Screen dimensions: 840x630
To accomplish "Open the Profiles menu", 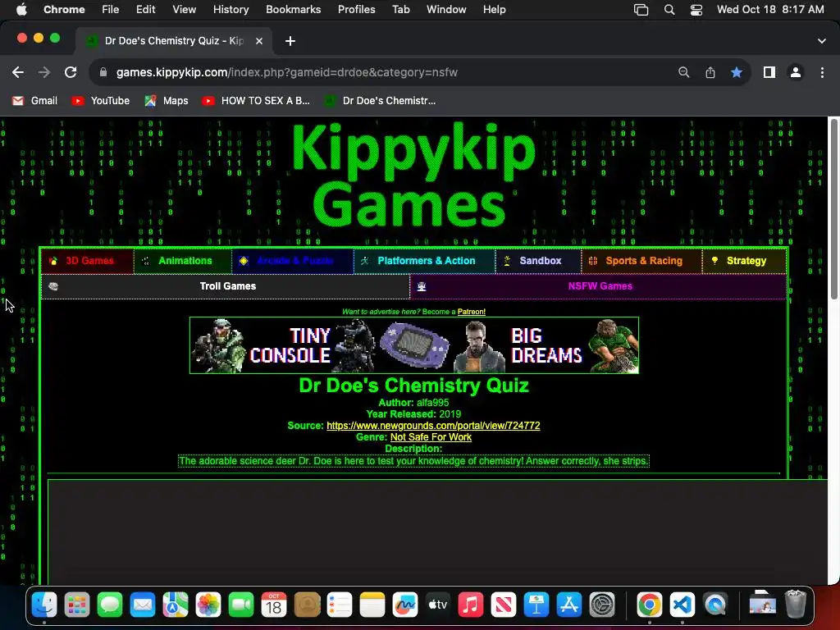I will point(356,10).
